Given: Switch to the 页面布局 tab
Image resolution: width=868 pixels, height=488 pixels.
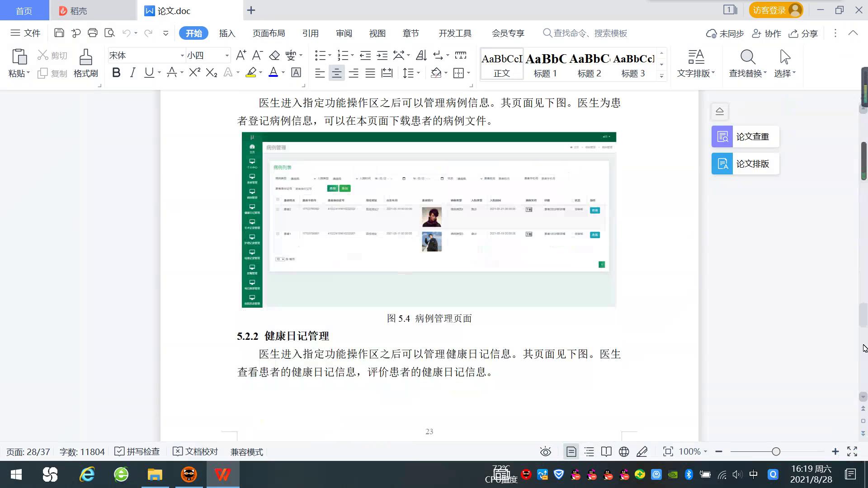Looking at the screenshot, I should [x=269, y=33].
